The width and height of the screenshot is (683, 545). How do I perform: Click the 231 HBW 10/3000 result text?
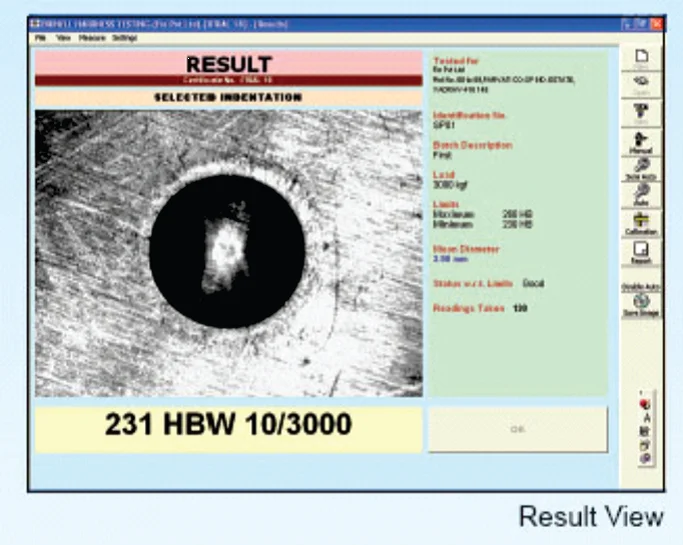(228, 424)
